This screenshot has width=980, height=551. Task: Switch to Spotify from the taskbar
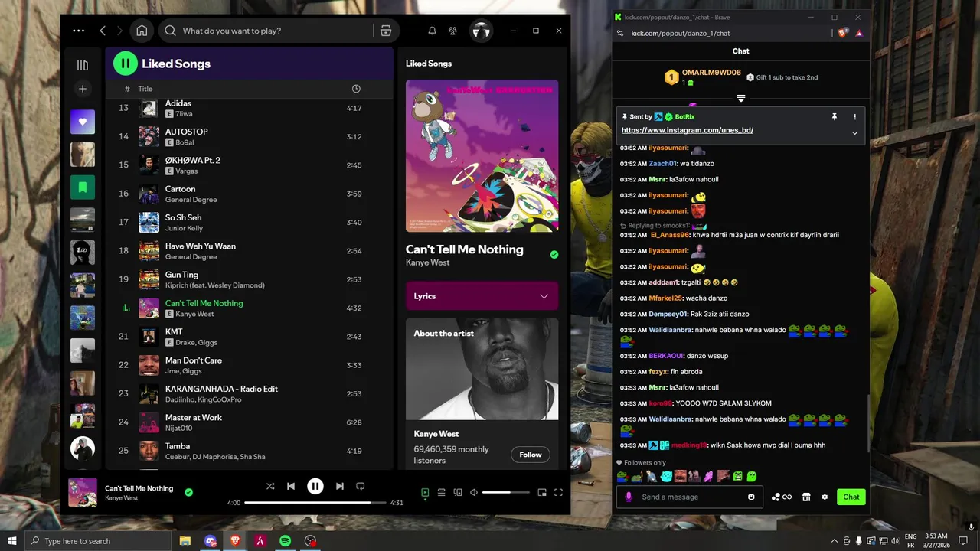[x=285, y=541]
